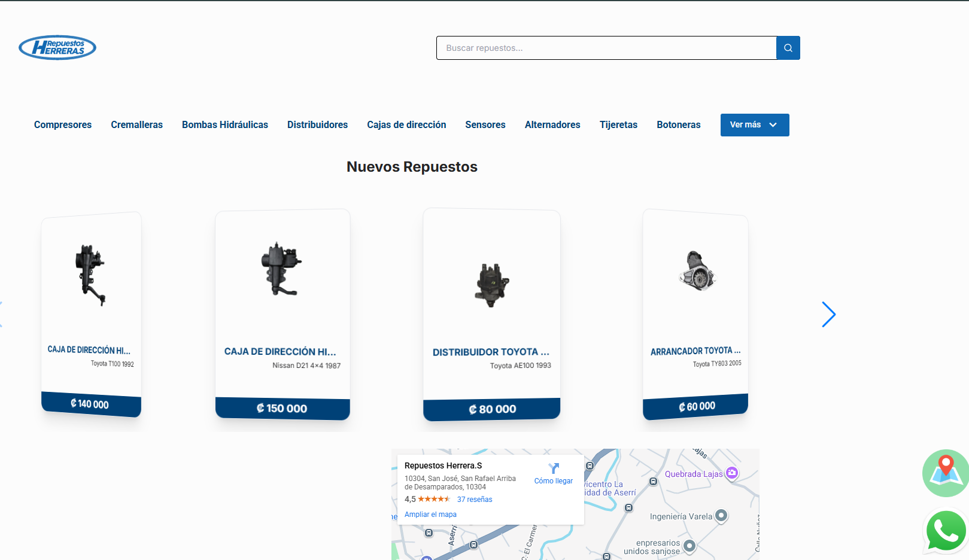969x560 pixels.
Task: Click Ampliar el mapa link
Action: [x=430, y=515]
